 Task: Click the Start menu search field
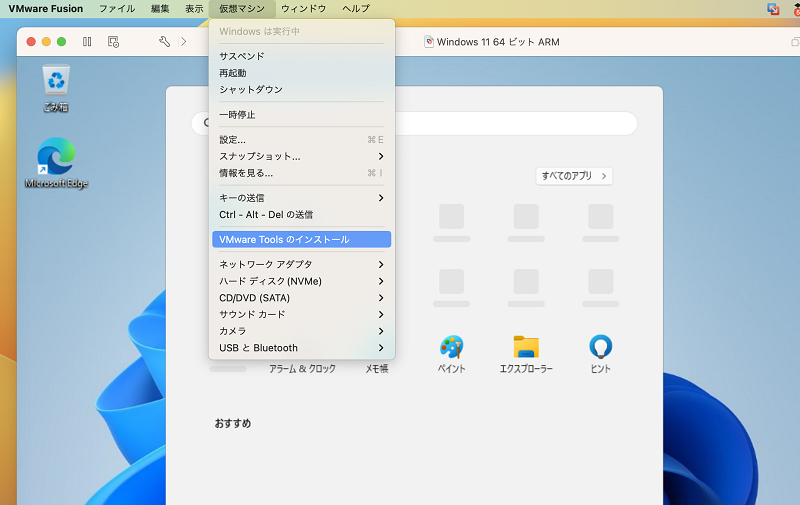point(414,123)
